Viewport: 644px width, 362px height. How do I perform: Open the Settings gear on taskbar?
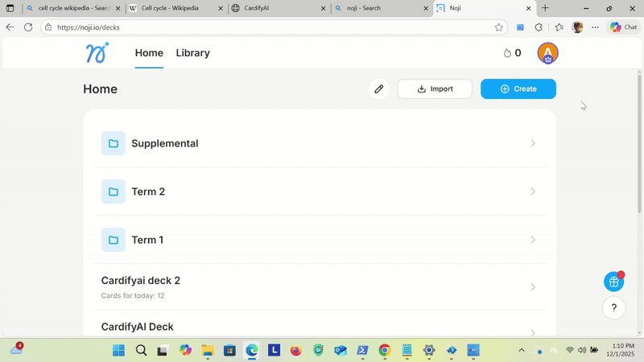click(x=429, y=350)
